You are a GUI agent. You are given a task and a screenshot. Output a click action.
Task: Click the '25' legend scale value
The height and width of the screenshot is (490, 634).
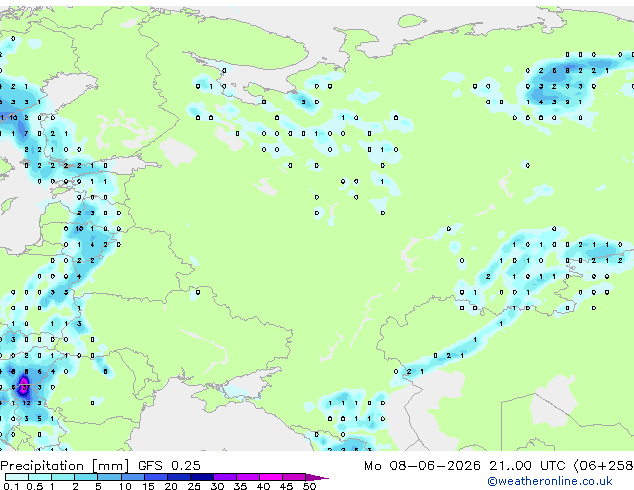[x=194, y=486]
